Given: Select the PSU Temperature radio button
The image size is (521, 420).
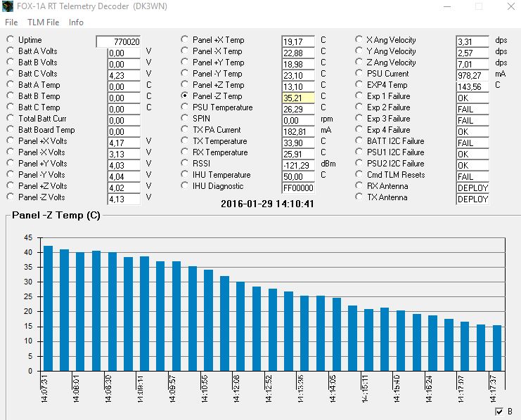Looking at the screenshot, I should click(x=184, y=107).
